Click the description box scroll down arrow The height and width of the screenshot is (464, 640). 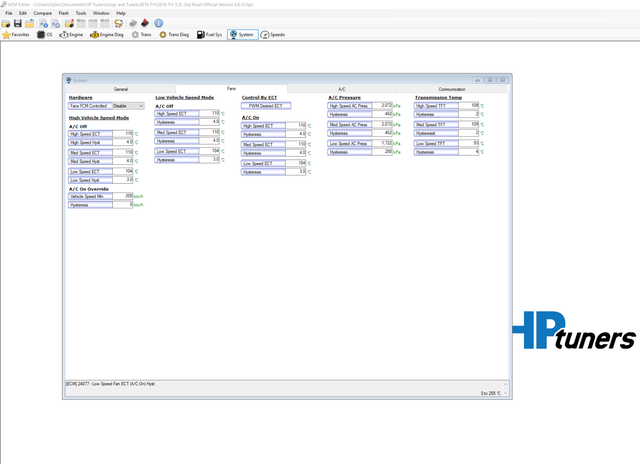pos(505,393)
